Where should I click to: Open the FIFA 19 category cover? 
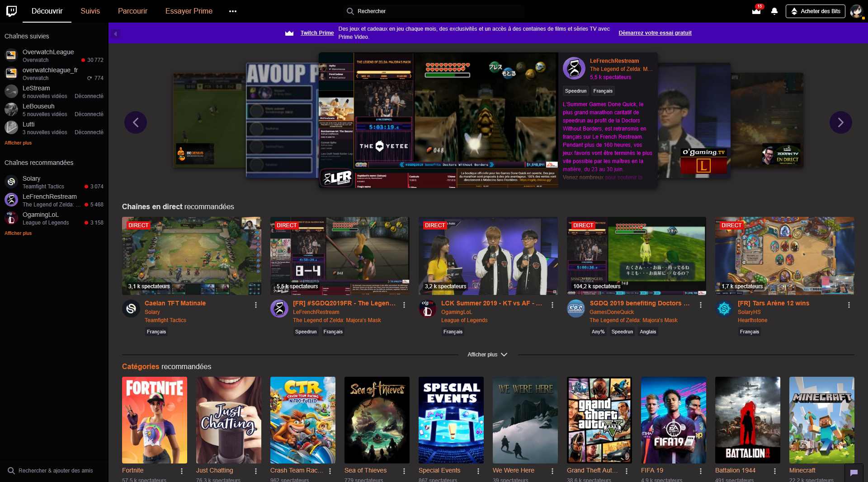click(674, 420)
